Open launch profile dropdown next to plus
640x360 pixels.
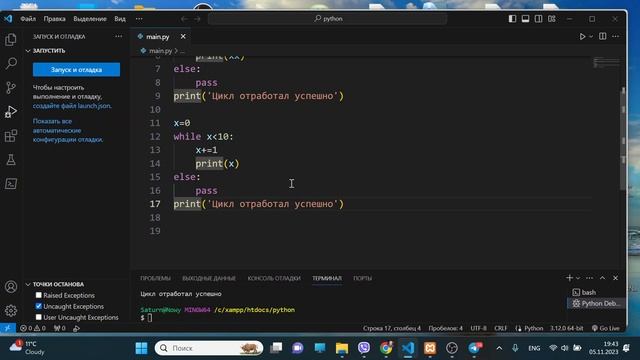point(578,278)
